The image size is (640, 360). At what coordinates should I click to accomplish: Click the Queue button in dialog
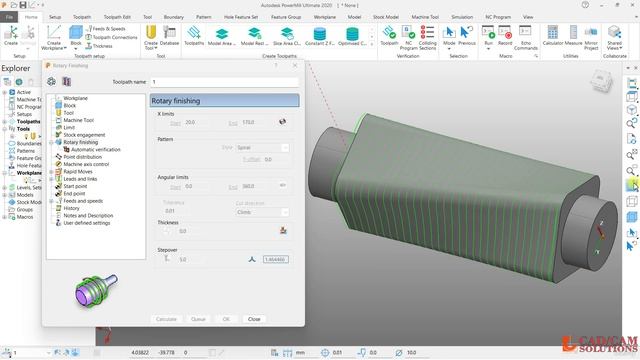coord(198,319)
